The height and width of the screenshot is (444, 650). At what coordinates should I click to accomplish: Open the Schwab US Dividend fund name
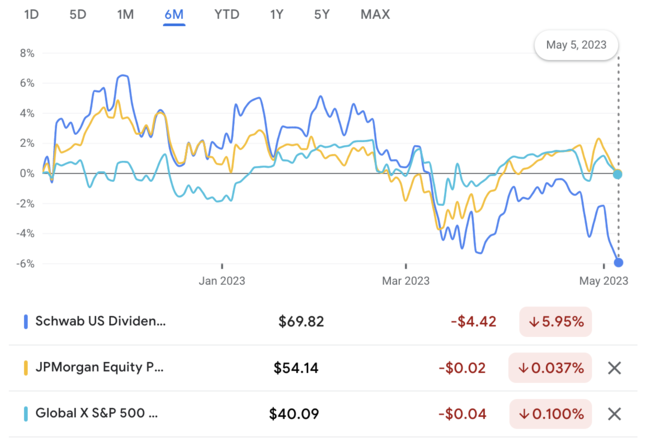[100, 321]
